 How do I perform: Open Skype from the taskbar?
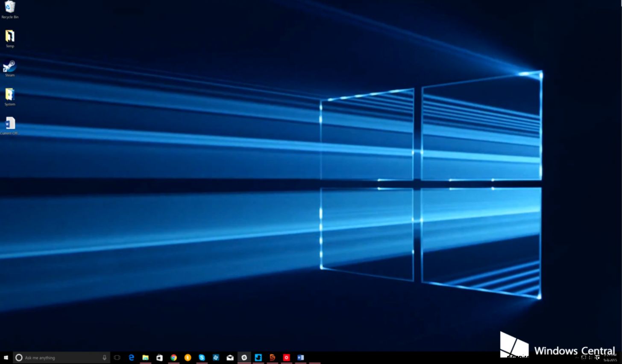coord(202,357)
